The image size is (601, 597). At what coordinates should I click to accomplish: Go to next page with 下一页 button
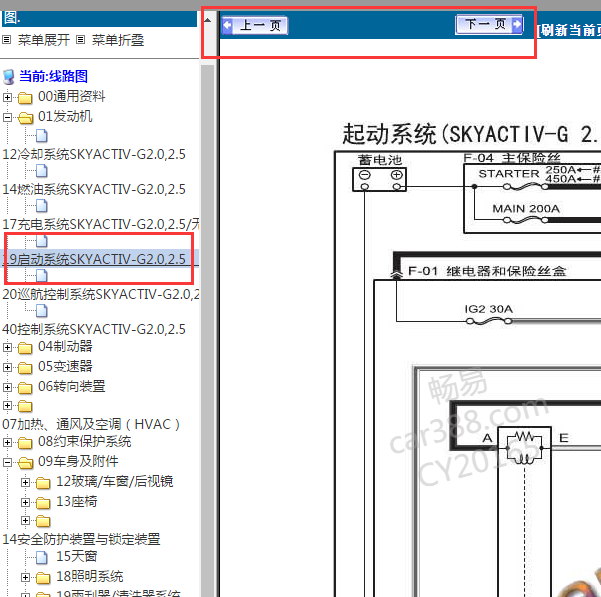(x=489, y=25)
